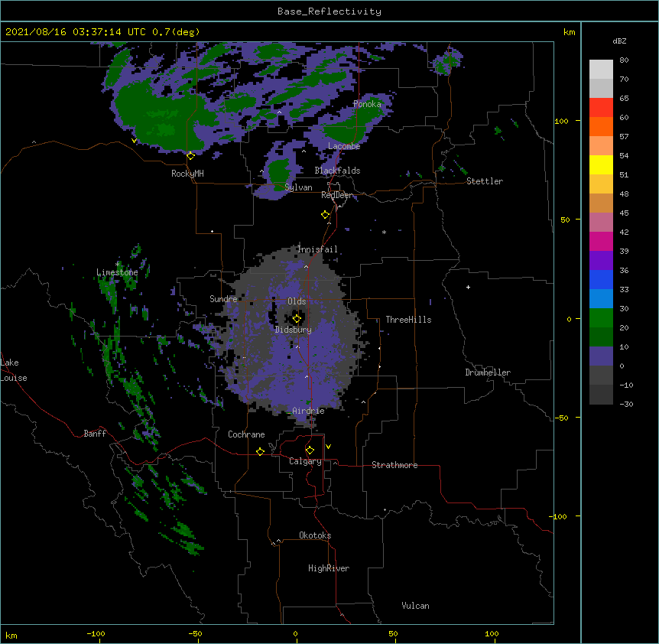Image resolution: width=659 pixels, height=644 pixels.
Task: Click the dBZ legend heading
Action: [x=619, y=41]
